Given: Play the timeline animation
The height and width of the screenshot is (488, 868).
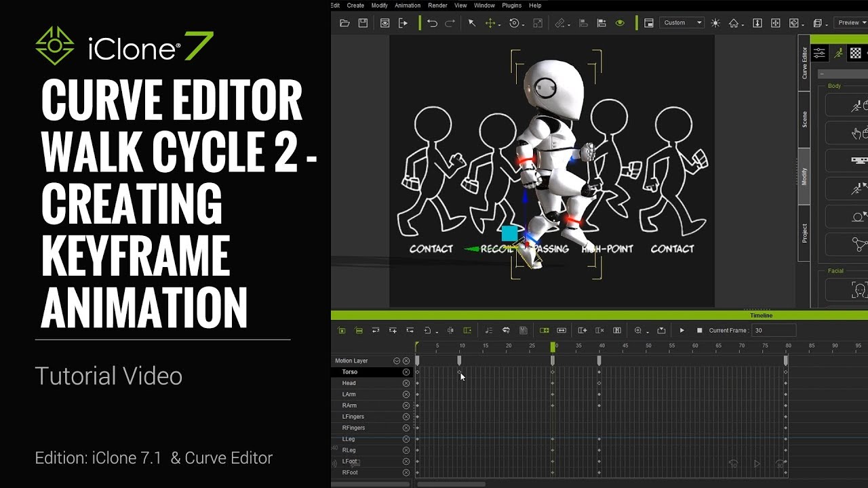Looking at the screenshot, I should [682, 331].
